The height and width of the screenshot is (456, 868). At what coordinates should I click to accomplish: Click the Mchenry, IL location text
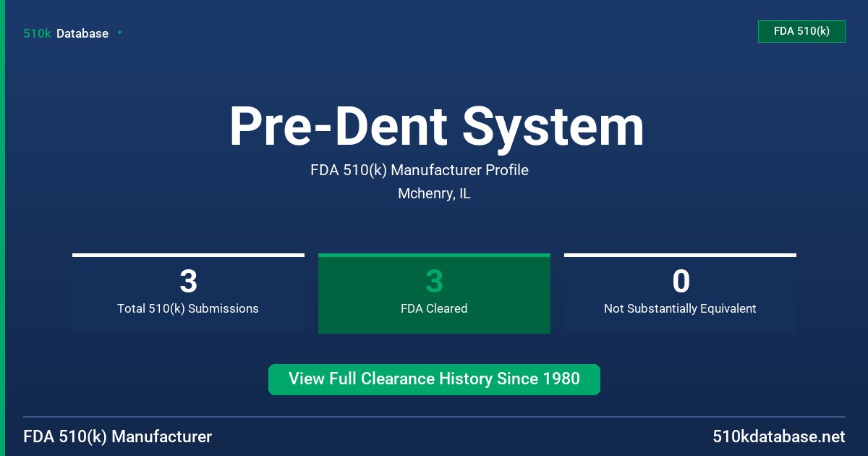point(434,194)
